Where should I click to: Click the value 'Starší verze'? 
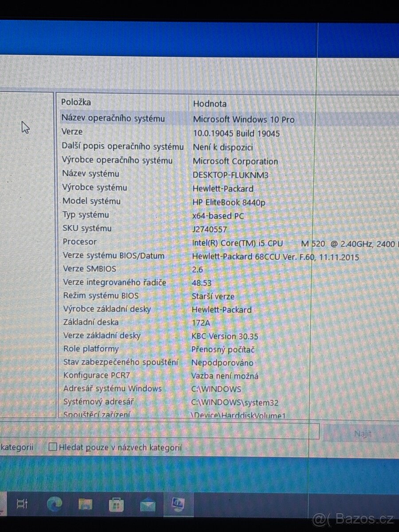point(213,296)
